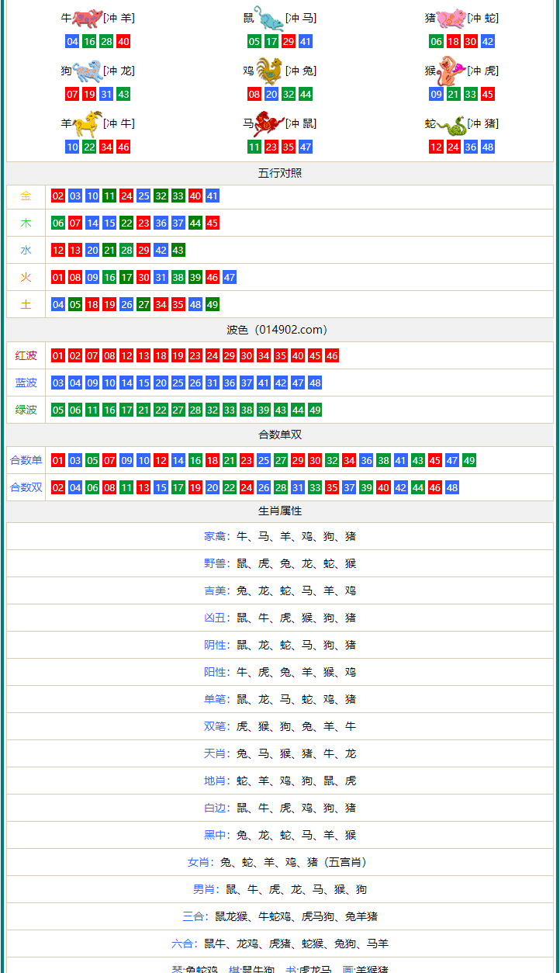560x973 pixels.
Task: Click the 家禽 category label
Action: pos(215,536)
